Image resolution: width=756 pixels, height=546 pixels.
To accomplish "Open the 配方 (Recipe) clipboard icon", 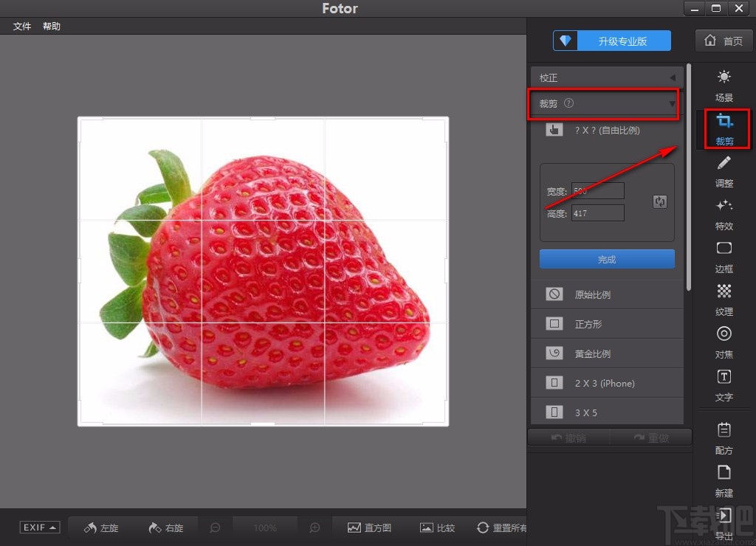I will coord(724,438).
